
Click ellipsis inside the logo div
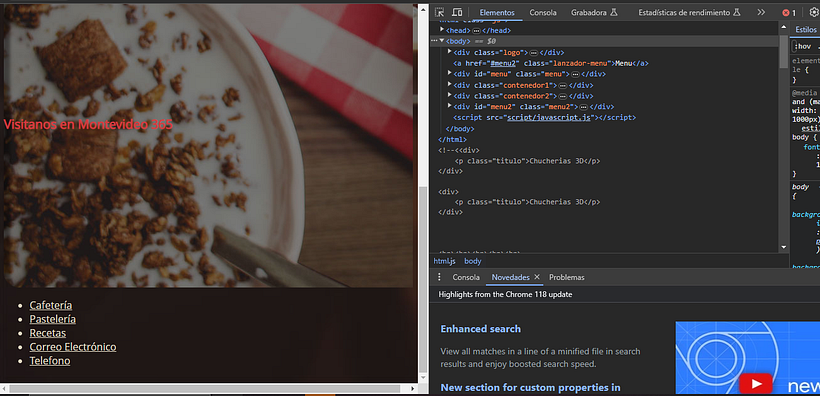click(533, 52)
